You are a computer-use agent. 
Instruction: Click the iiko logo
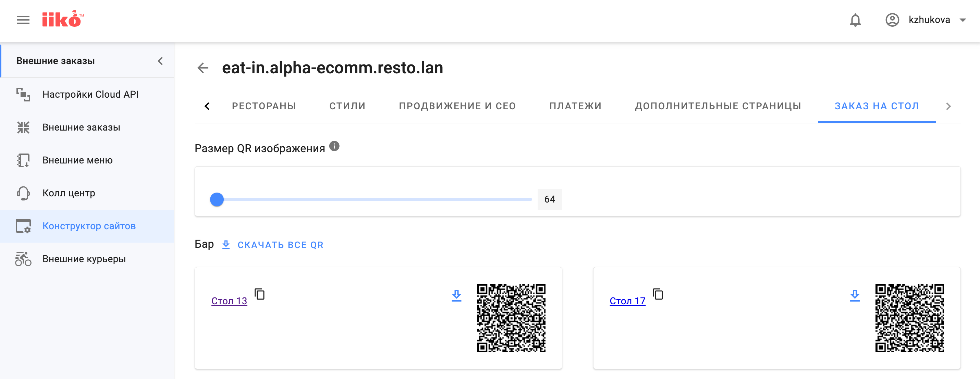pos(63,19)
